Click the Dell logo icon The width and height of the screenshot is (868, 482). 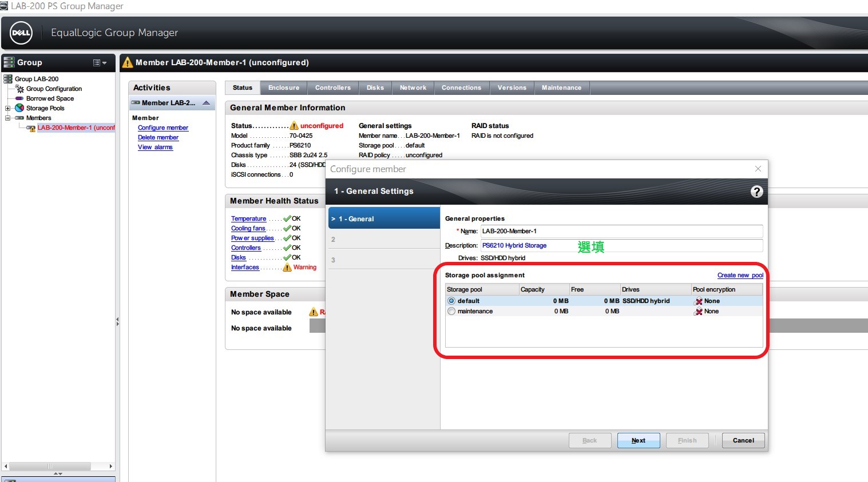pyautogui.click(x=21, y=33)
